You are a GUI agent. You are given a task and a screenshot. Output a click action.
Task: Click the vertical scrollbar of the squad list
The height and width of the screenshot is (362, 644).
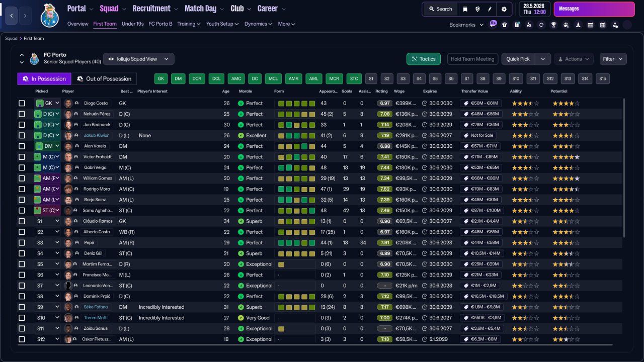623,167
